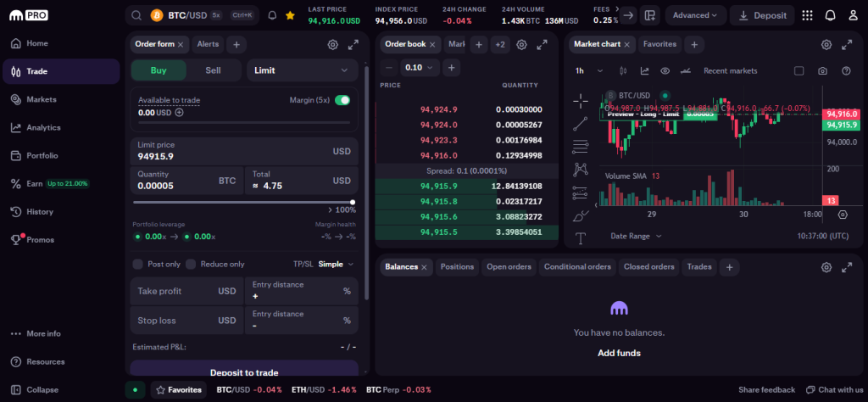Maximize the Order form panel

pyautogui.click(x=353, y=45)
